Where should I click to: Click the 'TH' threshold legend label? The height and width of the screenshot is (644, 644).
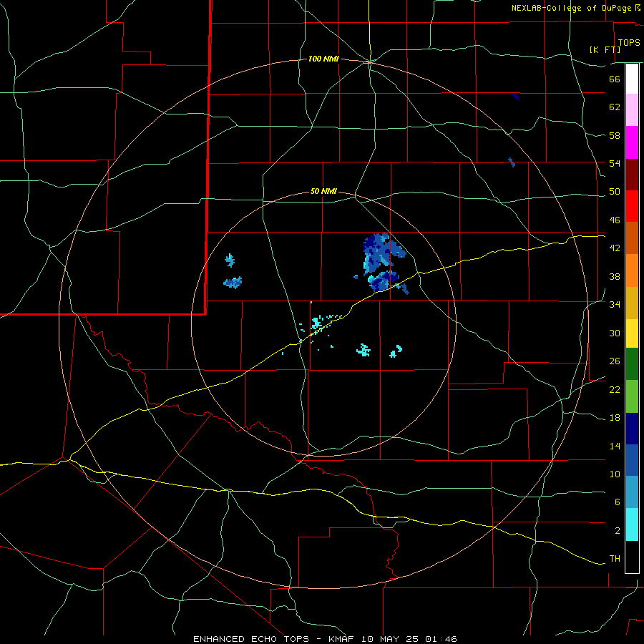pos(615,559)
